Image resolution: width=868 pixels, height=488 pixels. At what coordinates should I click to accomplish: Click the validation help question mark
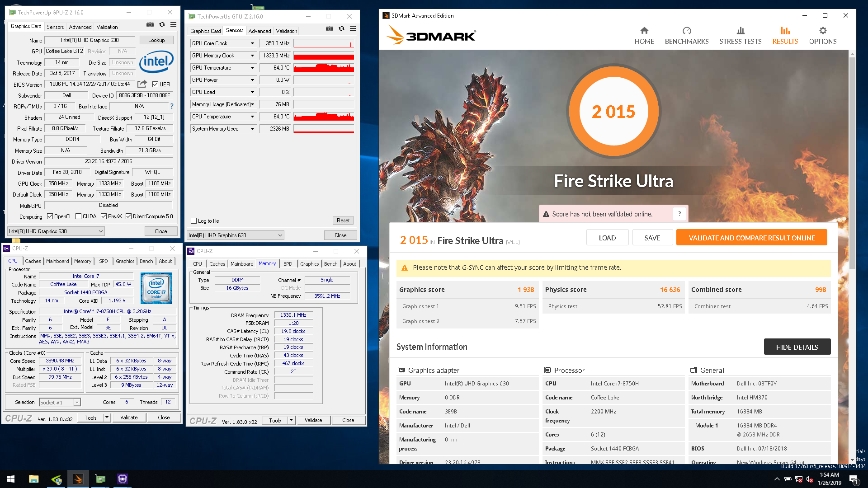679,214
